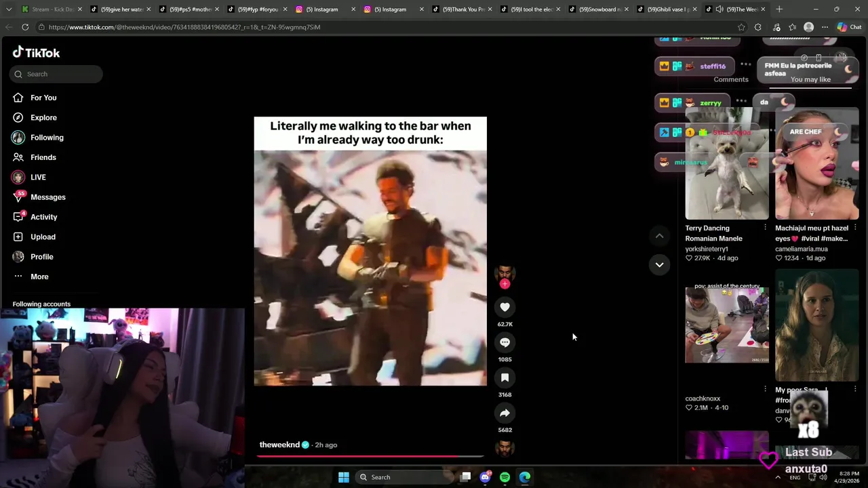The image size is (868, 488).
Task: Open the sound disc avatar below the share icon
Action: (x=505, y=448)
